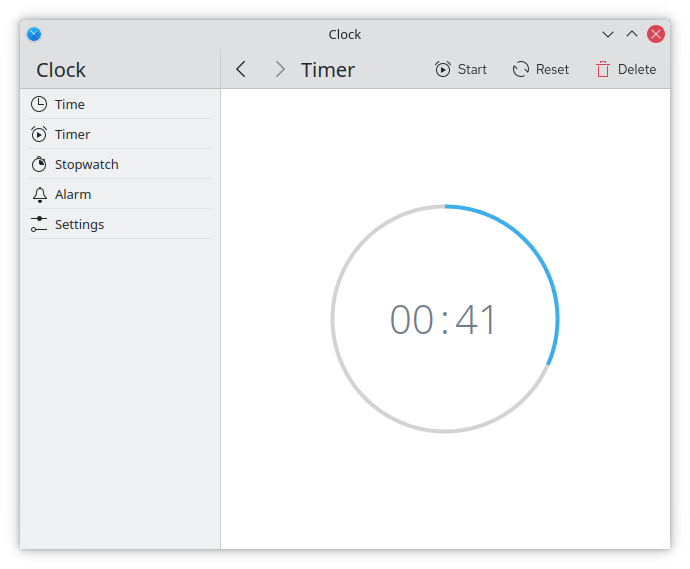Go back using the left chevron

point(240,69)
